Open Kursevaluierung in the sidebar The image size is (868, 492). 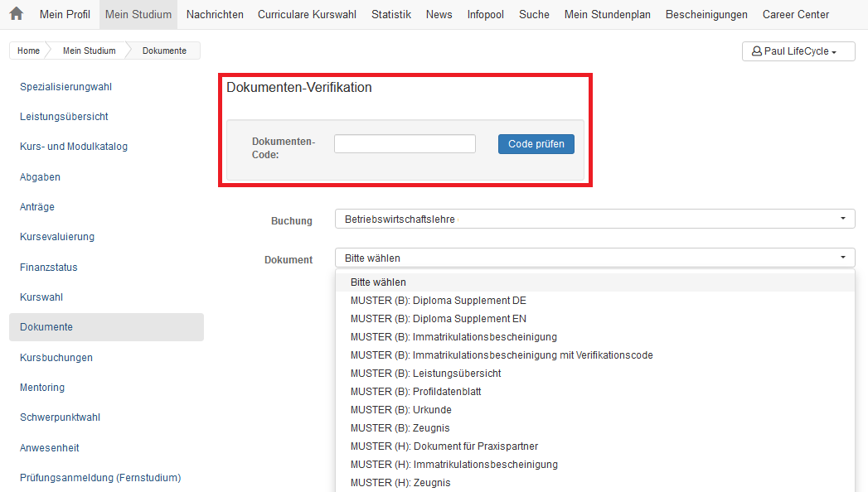pos(57,237)
